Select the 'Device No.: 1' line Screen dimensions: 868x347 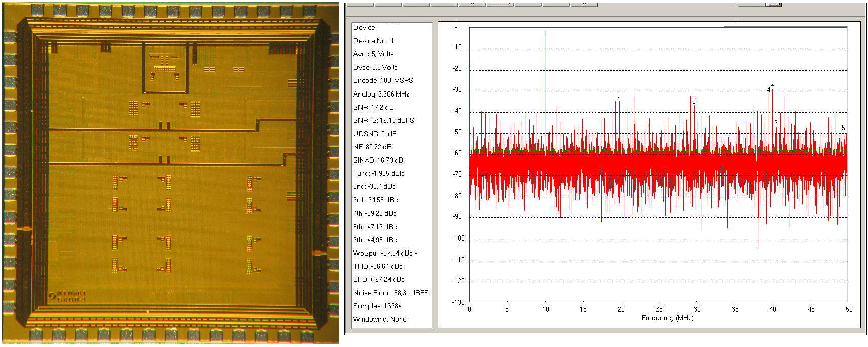(x=373, y=41)
